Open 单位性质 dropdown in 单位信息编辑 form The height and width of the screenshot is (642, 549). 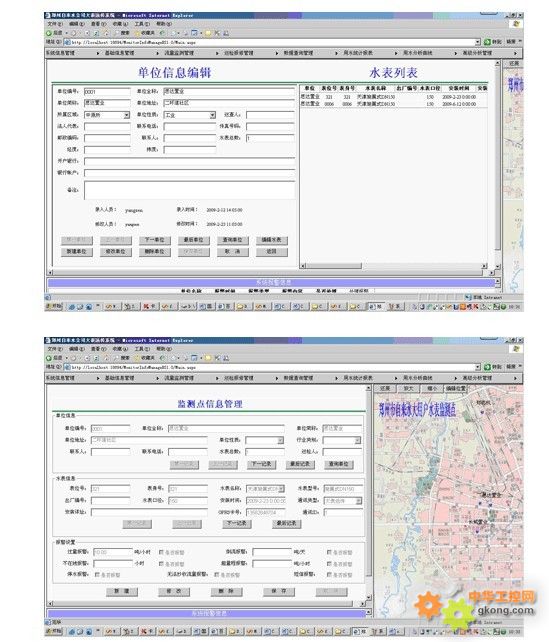click(x=212, y=115)
